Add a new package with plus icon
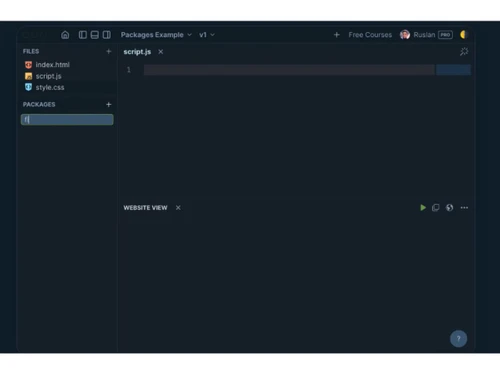Screen dimensions: 500x375 (x=109, y=104)
